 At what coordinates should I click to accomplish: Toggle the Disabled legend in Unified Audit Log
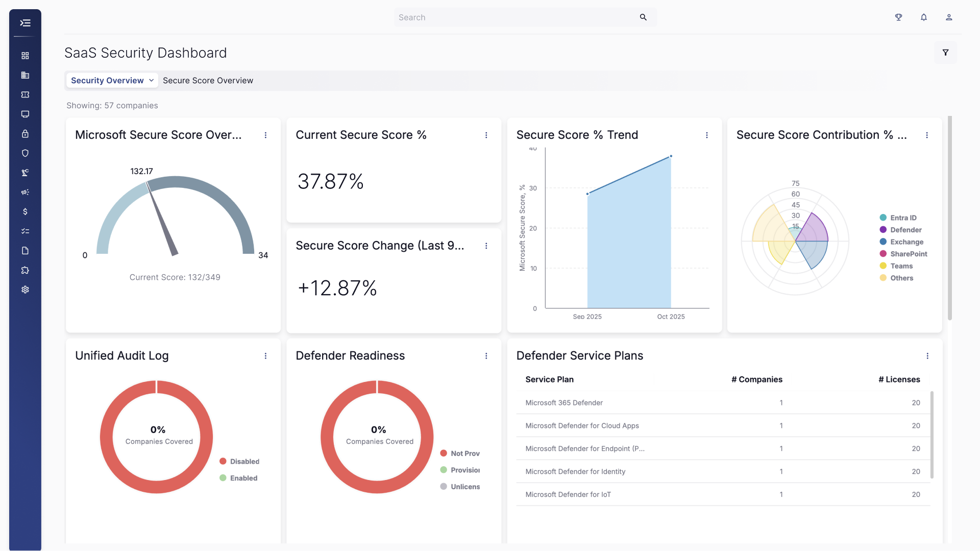239,462
